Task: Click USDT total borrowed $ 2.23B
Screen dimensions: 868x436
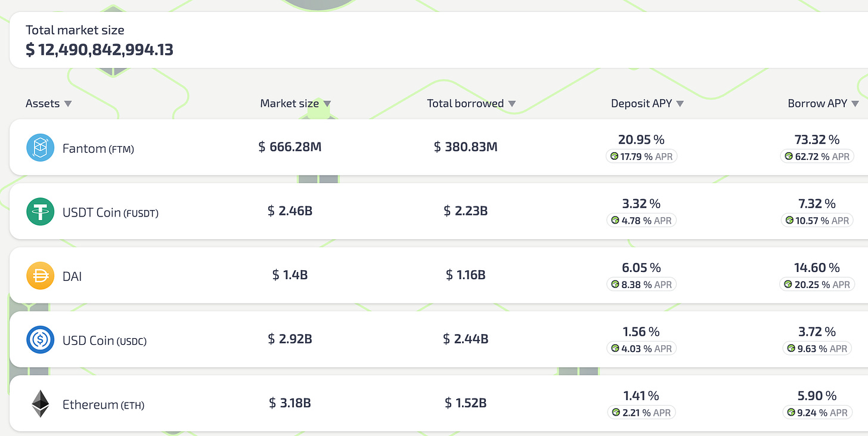Action: click(x=466, y=211)
